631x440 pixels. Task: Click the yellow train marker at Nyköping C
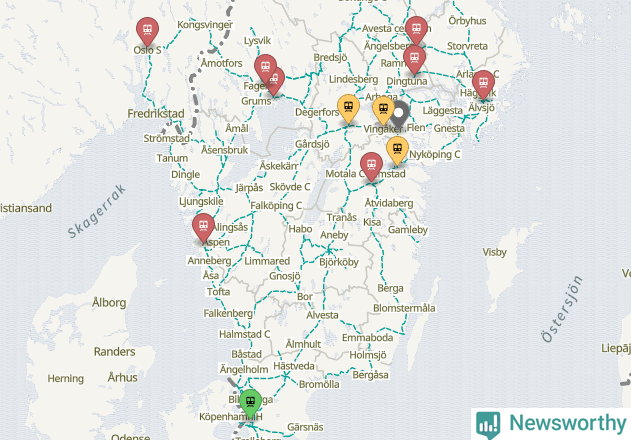[398, 151]
